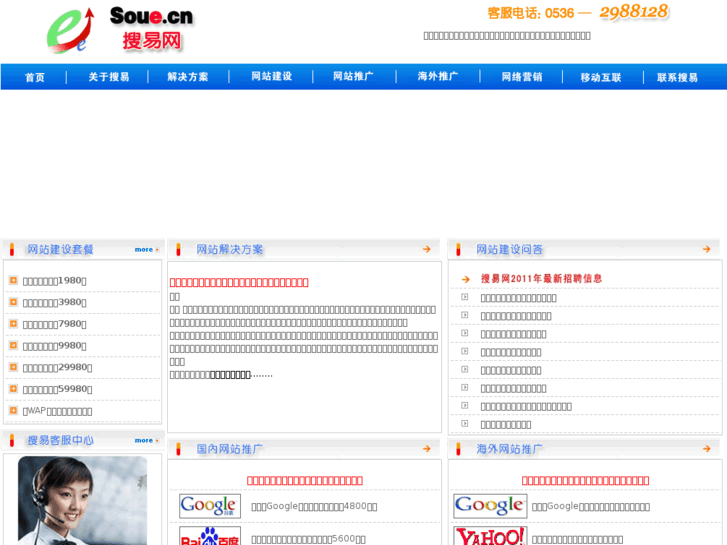
Task: Open the package priced 3980
Action: (54, 302)
